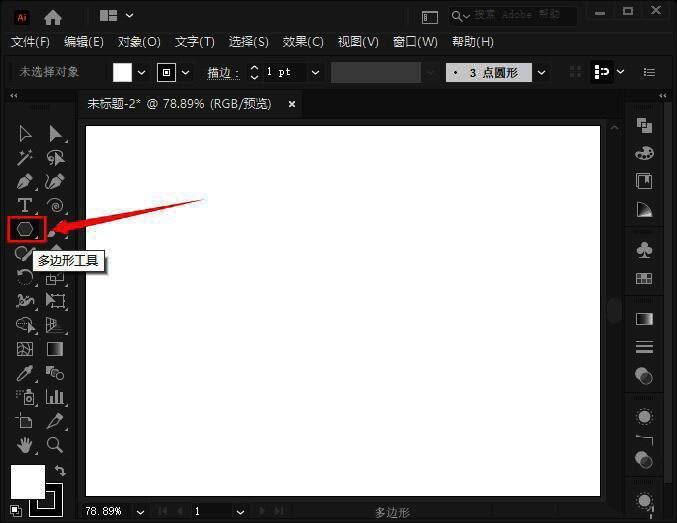Open the 效果(C) menu
Viewport: 677px width, 523px height.
coord(303,42)
